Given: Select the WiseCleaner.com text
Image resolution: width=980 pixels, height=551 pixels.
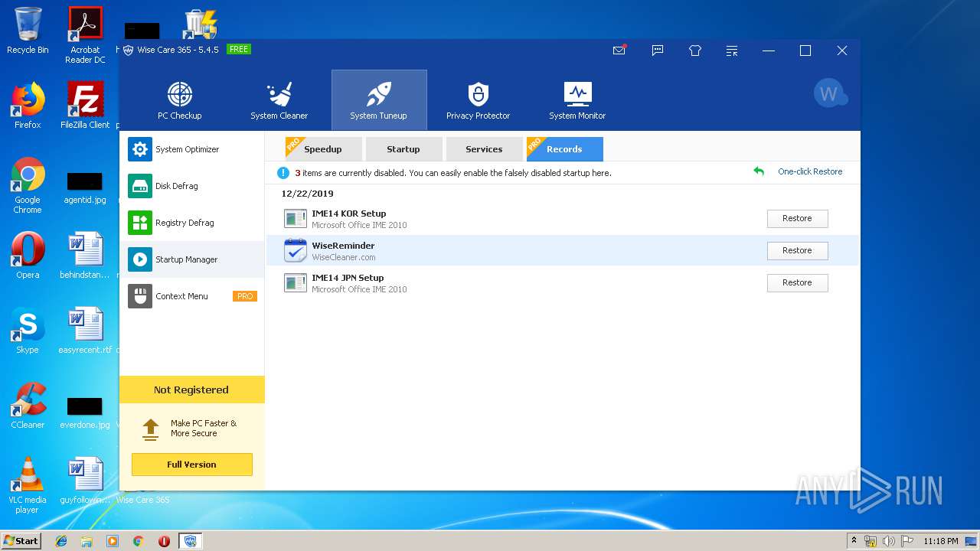Looking at the screenshot, I should 344,257.
